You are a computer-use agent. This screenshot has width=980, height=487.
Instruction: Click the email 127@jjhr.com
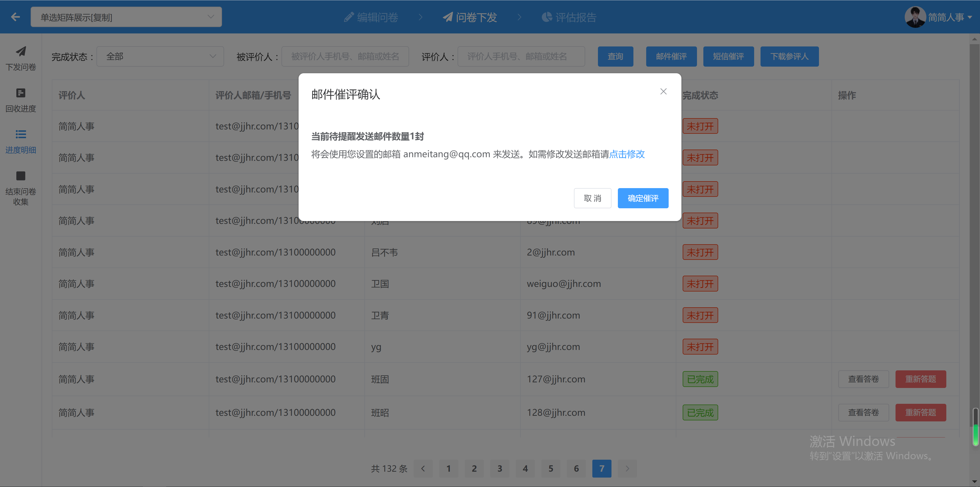[x=556, y=379]
